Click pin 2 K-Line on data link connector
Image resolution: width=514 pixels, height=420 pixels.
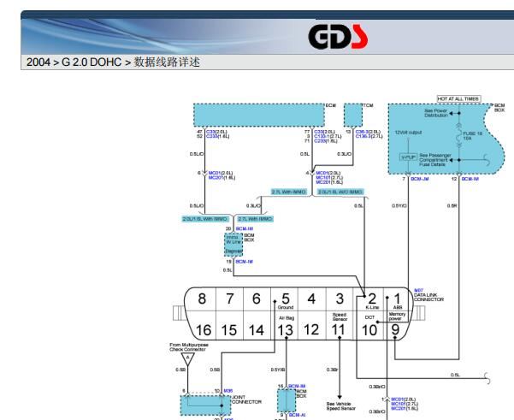click(x=372, y=300)
